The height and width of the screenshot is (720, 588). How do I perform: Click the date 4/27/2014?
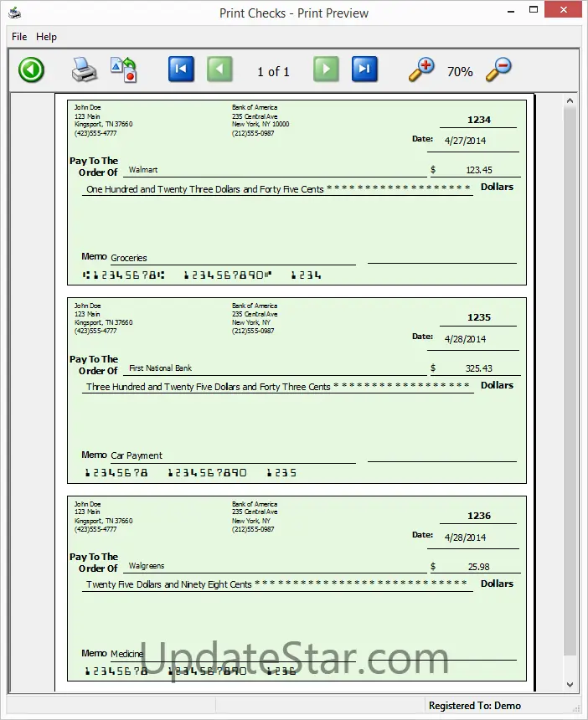pos(465,141)
